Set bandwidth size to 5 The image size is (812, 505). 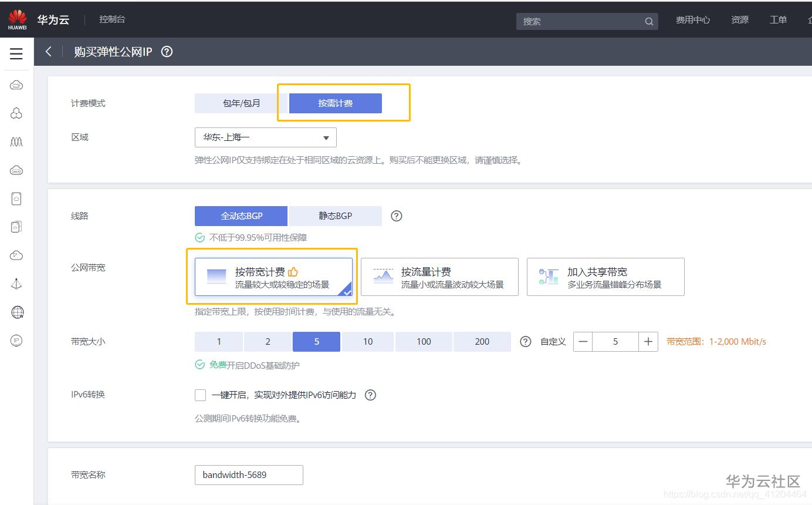coord(317,342)
